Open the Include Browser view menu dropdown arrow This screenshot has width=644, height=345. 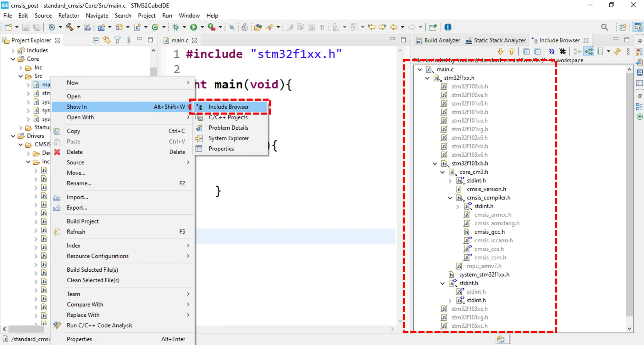click(609, 51)
